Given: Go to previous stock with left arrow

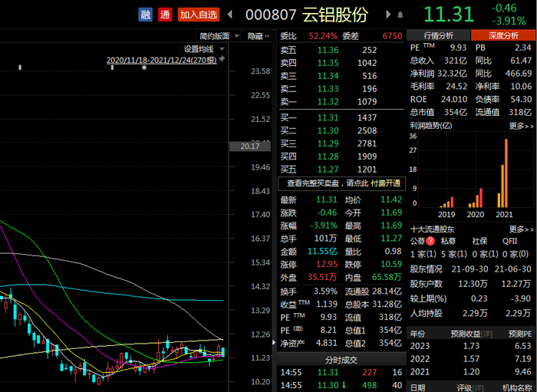Looking at the screenshot, I should coord(230,15).
